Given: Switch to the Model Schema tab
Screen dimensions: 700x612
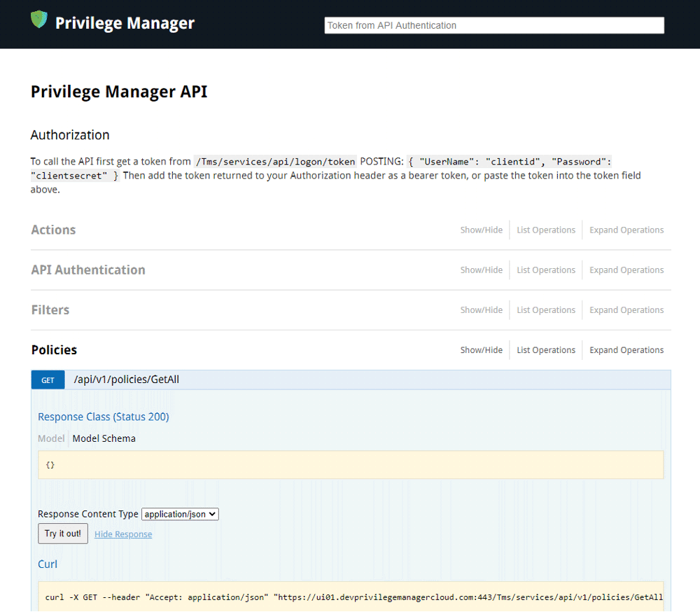Looking at the screenshot, I should point(104,438).
